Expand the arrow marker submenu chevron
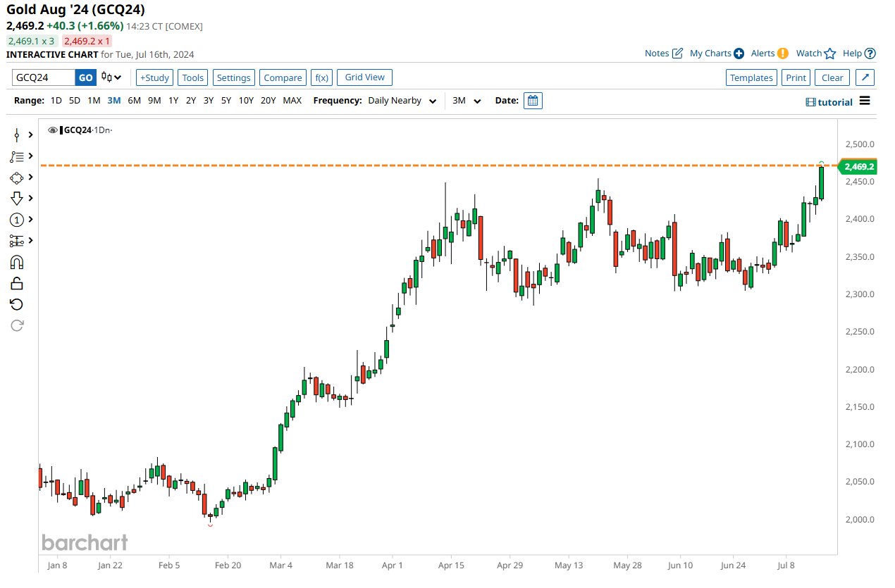The width and height of the screenshot is (895, 588). pyautogui.click(x=30, y=199)
